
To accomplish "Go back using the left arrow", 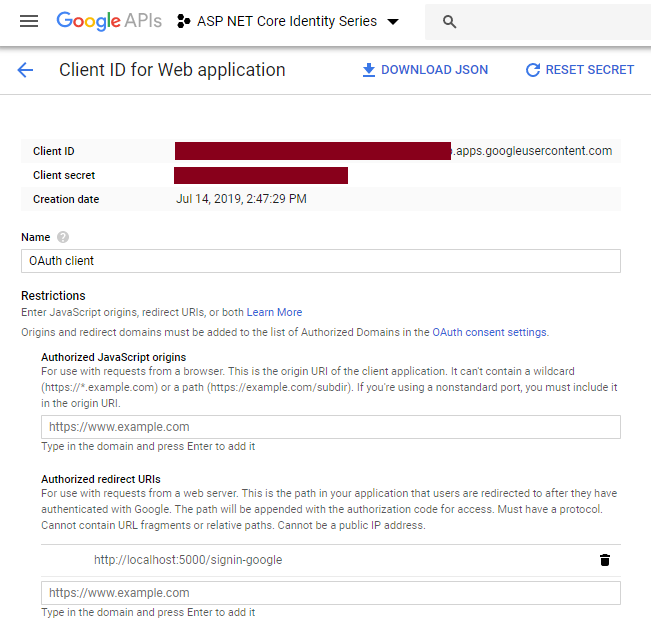I will 25,70.
